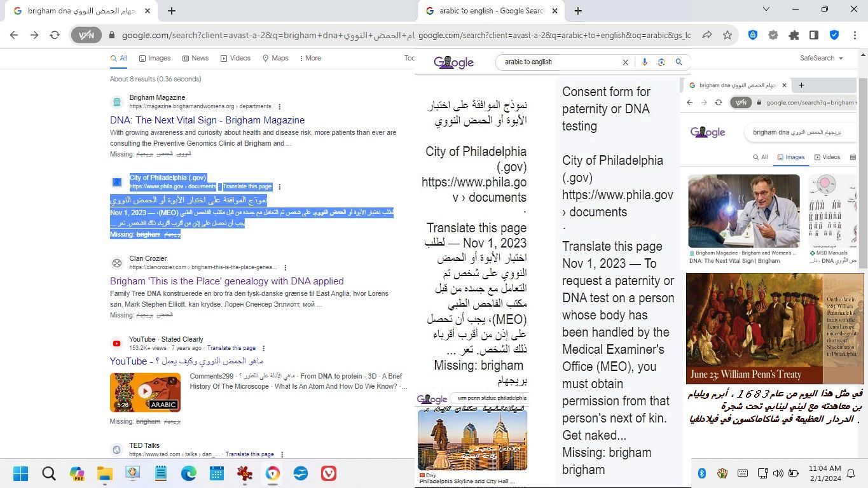Click inside the 'arabic to english' search field
The width and height of the screenshot is (868, 488).
[x=560, y=62]
